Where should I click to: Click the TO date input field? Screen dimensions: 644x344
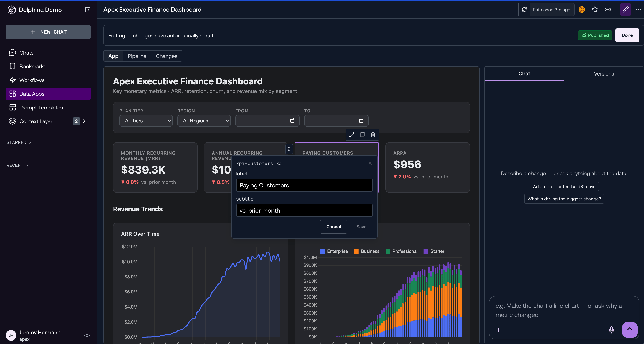[x=336, y=121]
